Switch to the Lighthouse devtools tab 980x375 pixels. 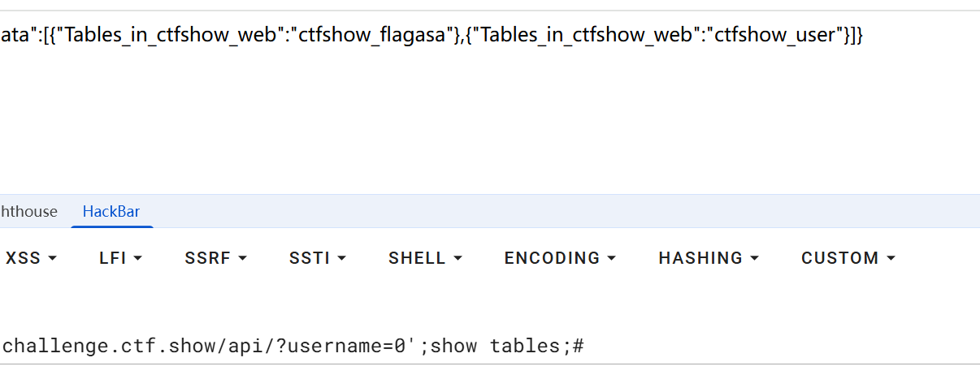click(x=28, y=212)
